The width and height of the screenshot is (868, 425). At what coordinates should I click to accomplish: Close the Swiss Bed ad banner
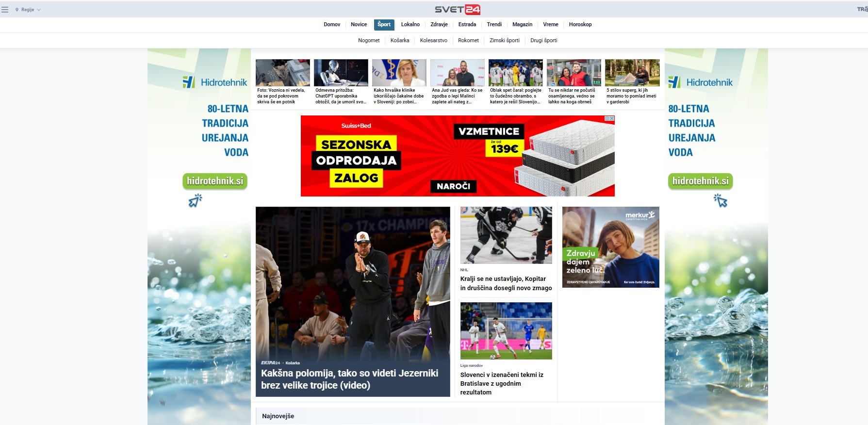[612, 118]
